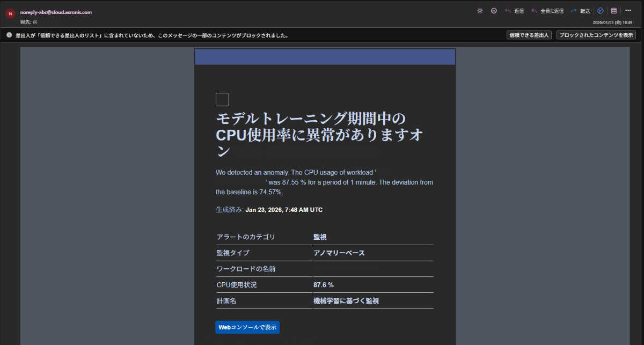Viewport: 644px width, 345px height.
Task: Click the Webコンソールで表示 button
Action: click(x=247, y=327)
